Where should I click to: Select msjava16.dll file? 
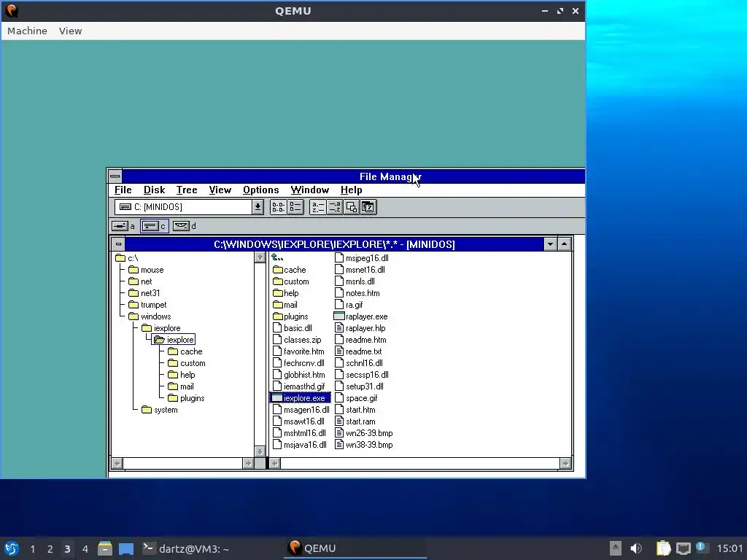click(x=300, y=445)
